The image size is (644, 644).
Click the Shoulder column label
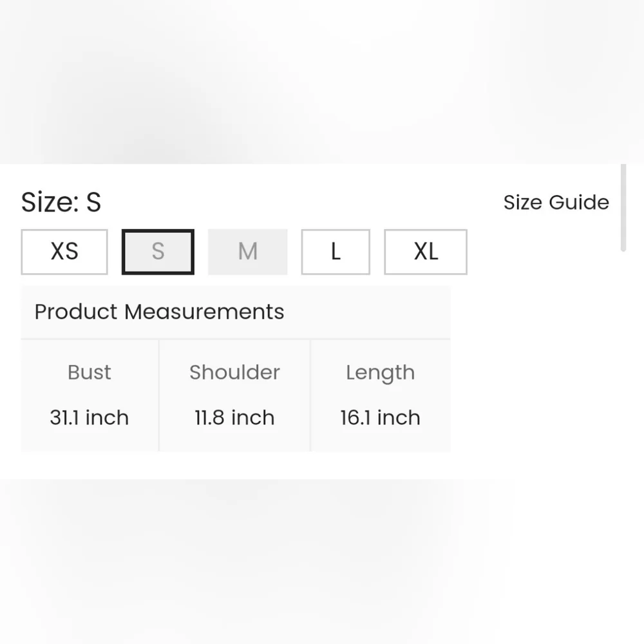pos(234,372)
